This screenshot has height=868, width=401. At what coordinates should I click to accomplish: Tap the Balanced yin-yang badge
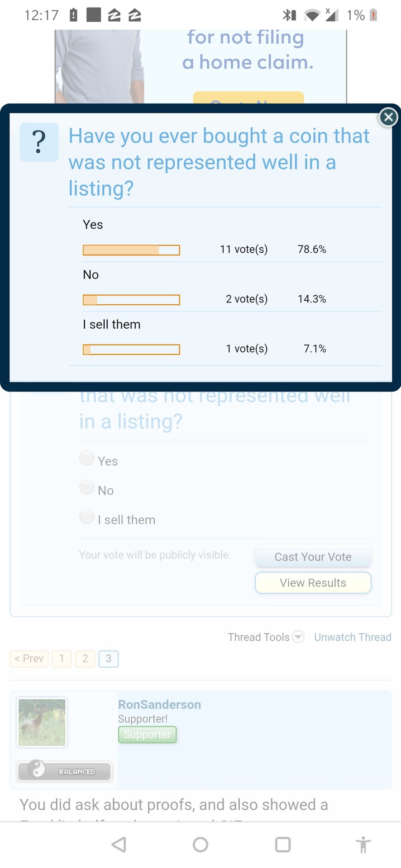65,771
